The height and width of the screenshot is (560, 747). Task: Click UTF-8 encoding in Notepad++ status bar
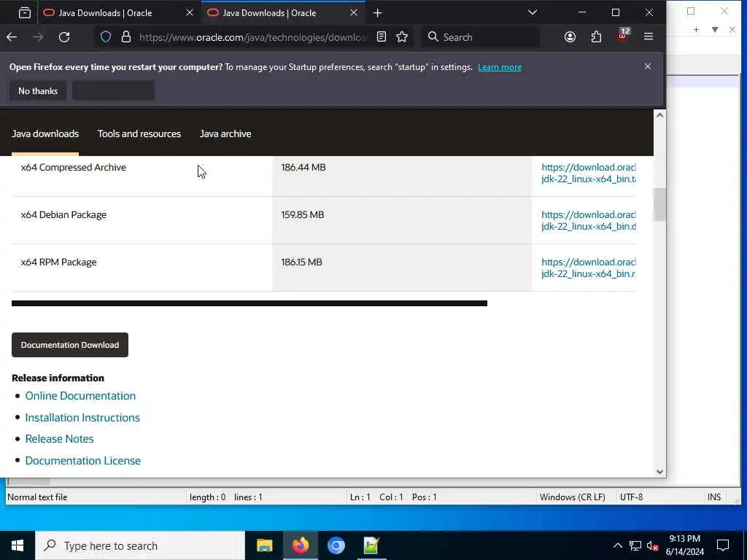[631, 497]
